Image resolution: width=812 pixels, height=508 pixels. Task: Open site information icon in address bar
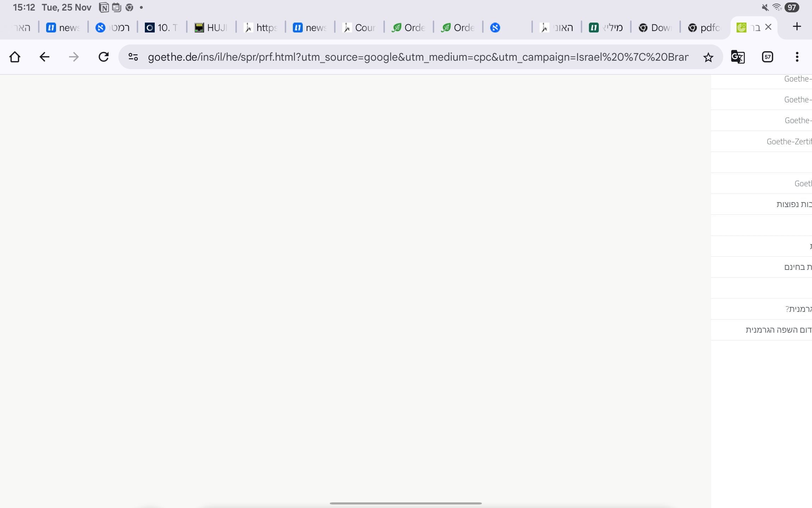[x=133, y=57]
